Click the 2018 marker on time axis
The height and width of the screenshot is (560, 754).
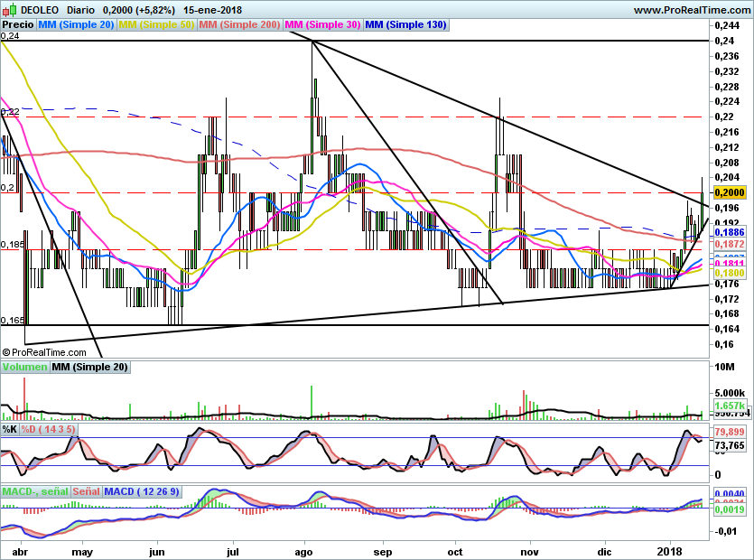669,550
